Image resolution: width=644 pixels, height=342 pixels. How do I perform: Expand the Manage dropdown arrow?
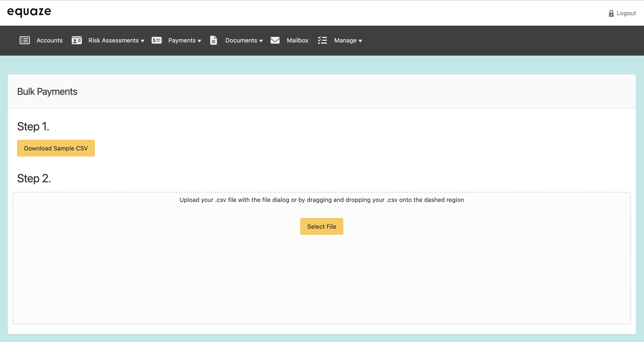(x=360, y=41)
